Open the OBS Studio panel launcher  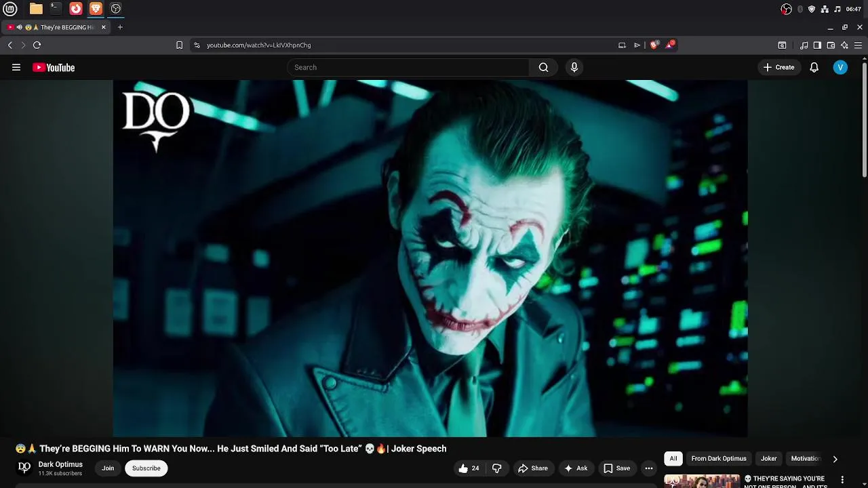click(x=116, y=9)
